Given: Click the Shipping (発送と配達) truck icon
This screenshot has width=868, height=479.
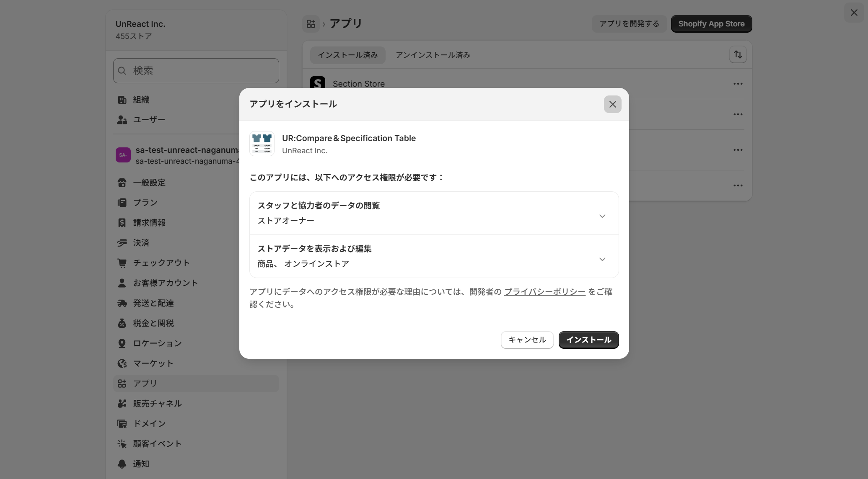Looking at the screenshot, I should tap(122, 303).
